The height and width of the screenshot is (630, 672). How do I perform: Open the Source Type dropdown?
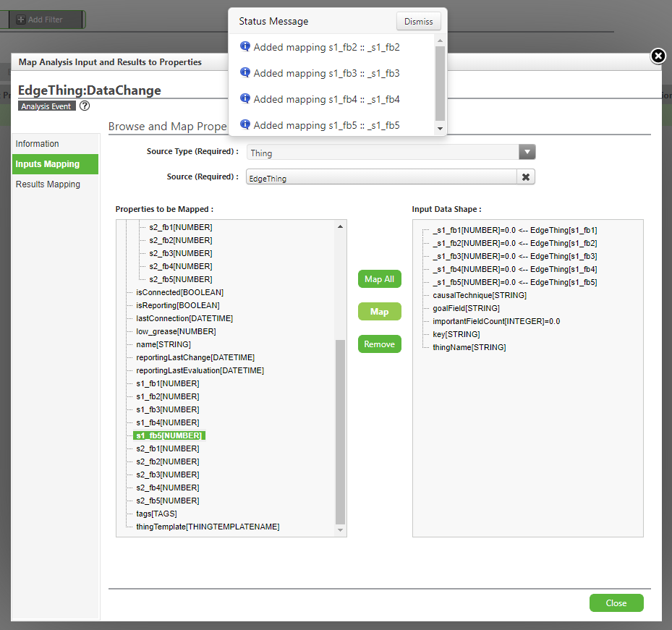tap(527, 152)
